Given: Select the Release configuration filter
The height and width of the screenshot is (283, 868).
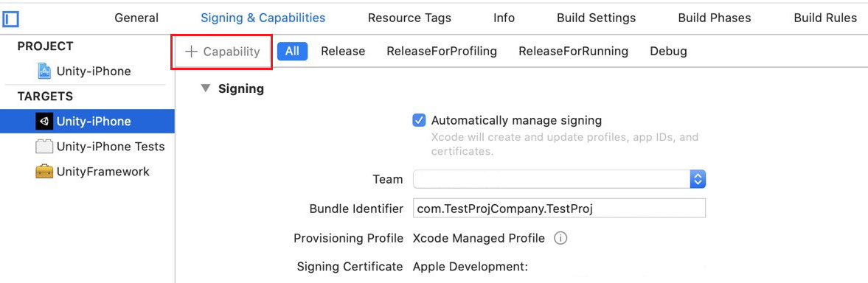Looking at the screenshot, I should click(343, 52).
